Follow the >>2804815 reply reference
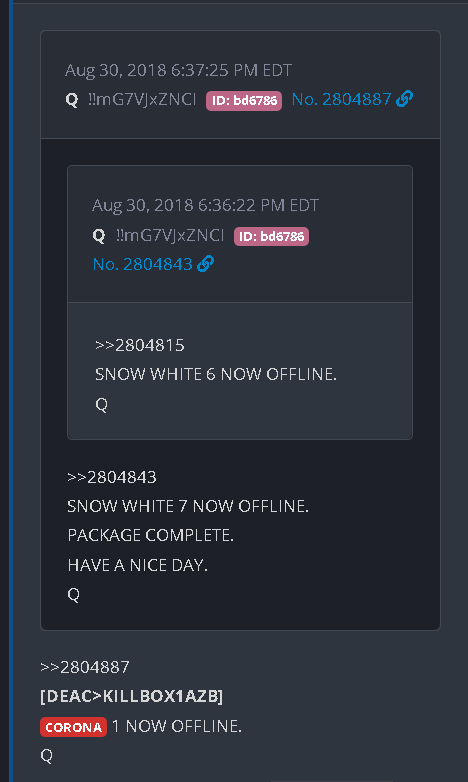Screen dimensions: 468x782 click(x=140, y=345)
